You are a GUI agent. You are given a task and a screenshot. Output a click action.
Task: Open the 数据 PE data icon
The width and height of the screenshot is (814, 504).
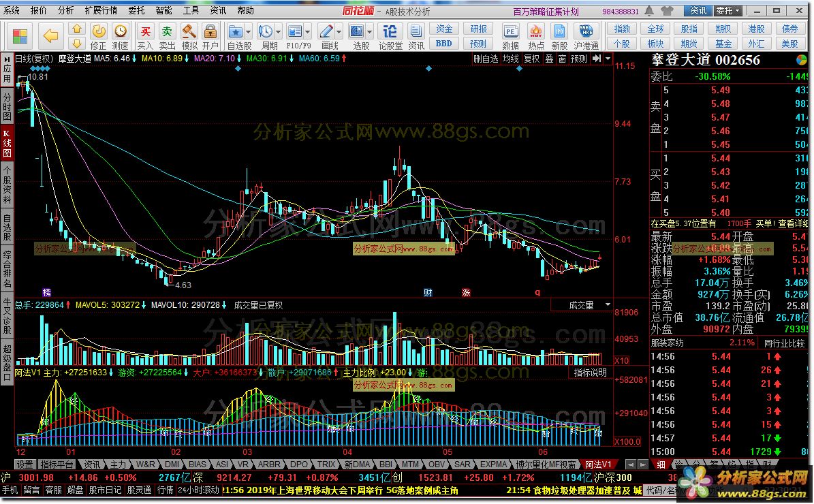511,31
